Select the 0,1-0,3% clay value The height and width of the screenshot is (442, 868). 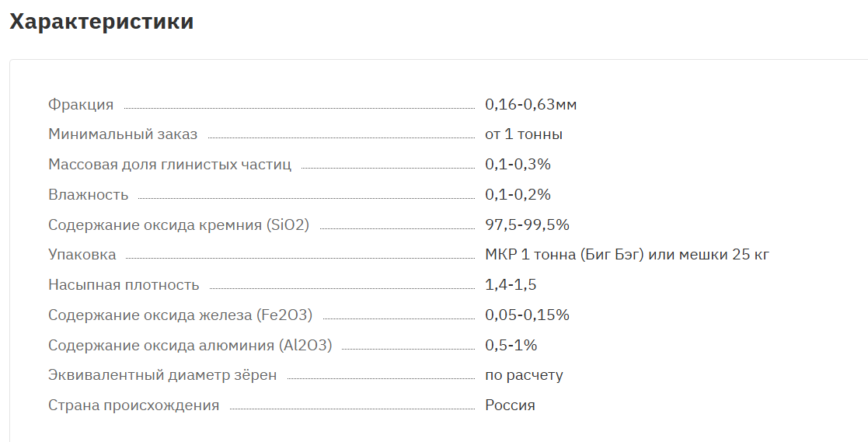(x=518, y=165)
